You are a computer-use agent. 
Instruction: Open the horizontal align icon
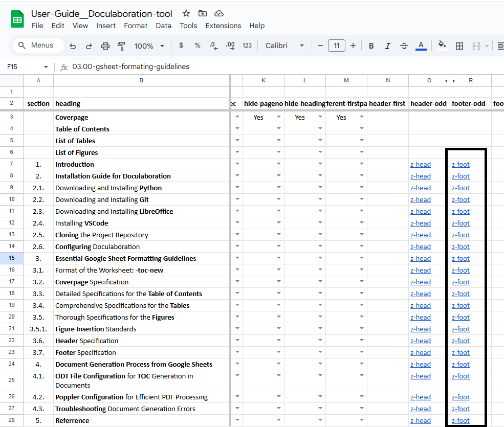(x=500, y=46)
